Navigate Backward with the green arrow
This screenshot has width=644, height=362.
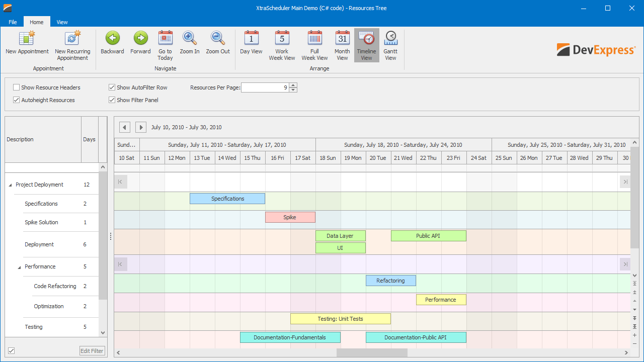point(112,39)
